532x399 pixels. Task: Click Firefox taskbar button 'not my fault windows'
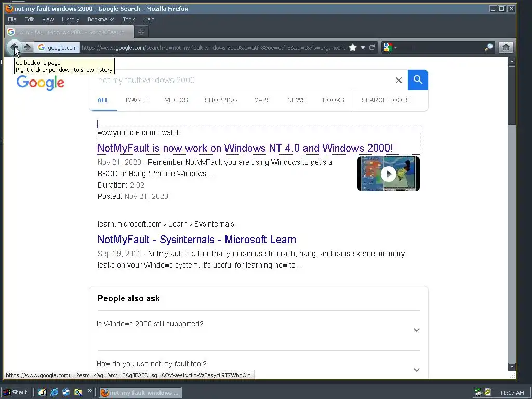click(x=140, y=393)
